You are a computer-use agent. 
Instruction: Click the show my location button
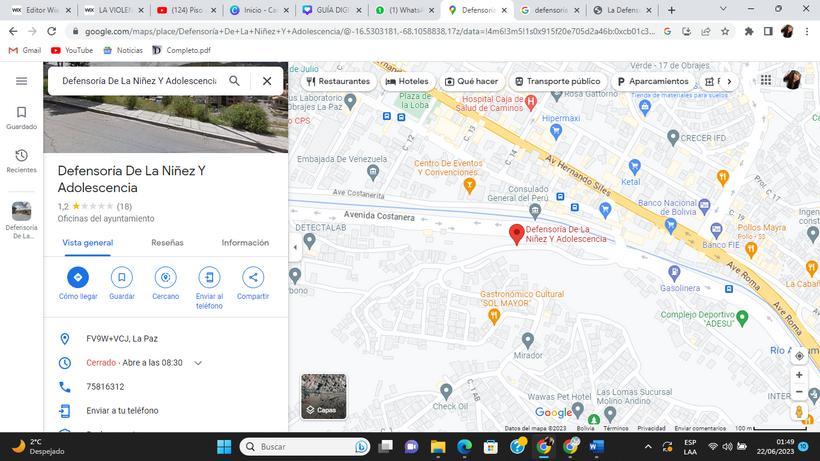click(x=799, y=356)
